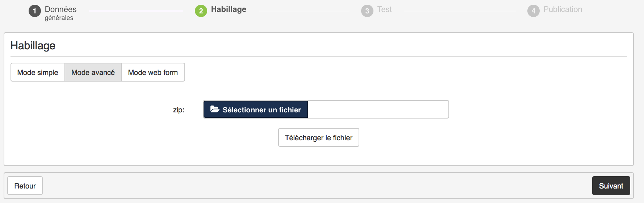Click the green step 2 circle
This screenshot has width=644, height=203.
[x=201, y=11]
